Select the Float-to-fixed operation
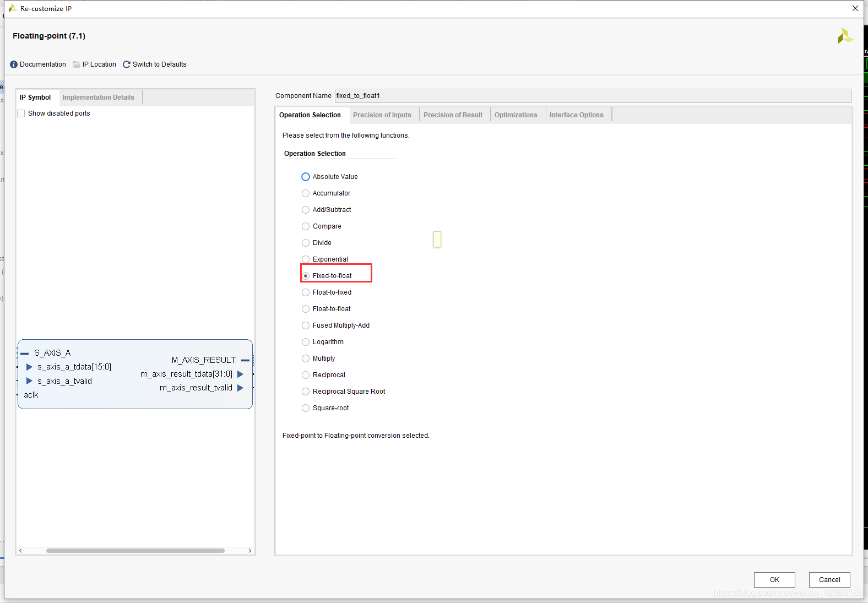This screenshot has width=868, height=603. (306, 292)
